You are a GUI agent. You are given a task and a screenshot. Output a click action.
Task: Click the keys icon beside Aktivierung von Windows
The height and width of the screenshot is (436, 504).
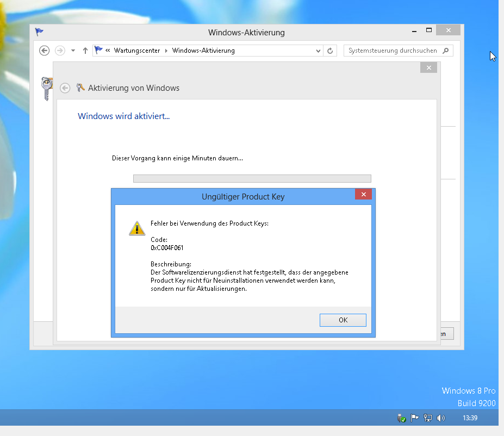pos(80,88)
